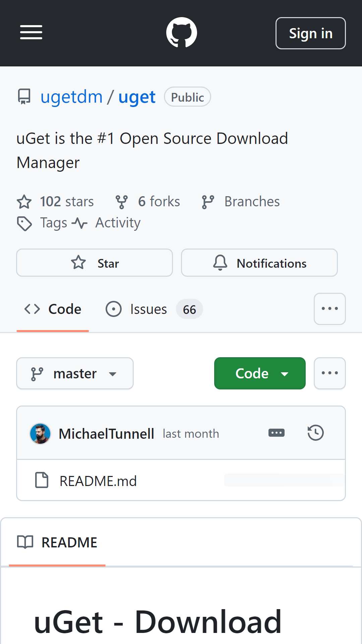The height and width of the screenshot is (644, 362).
Task: Expand the green Code clone dropdown
Action: point(260,373)
